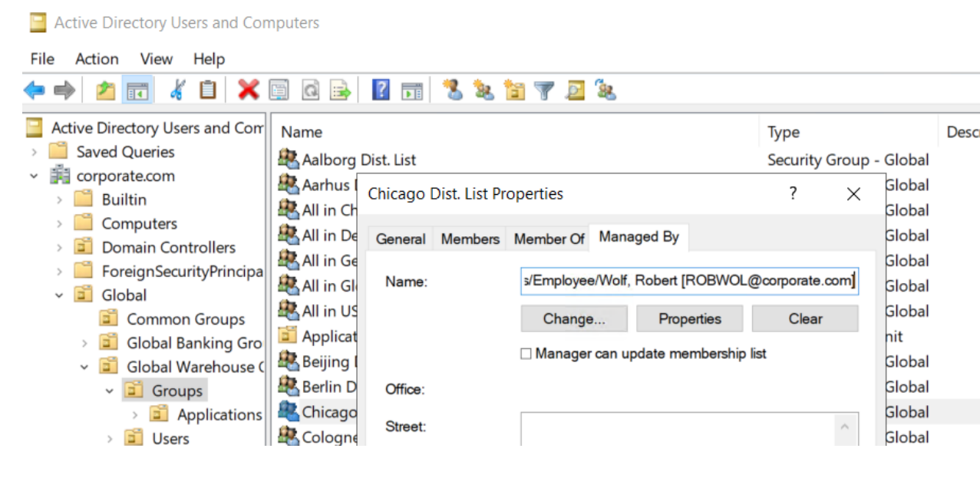Click the 'Security Group - Global' type cell
The height and width of the screenshot is (478, 980).
[848, 160]
